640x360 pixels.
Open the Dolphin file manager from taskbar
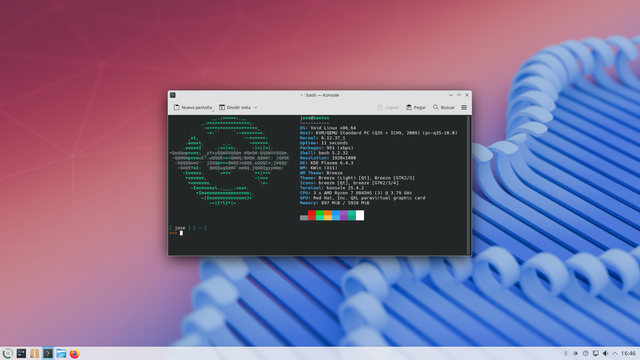(61, 353)
